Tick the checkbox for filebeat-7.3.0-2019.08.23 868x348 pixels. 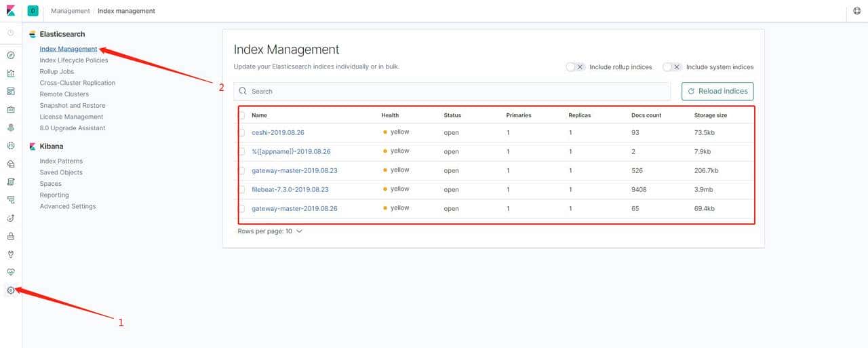pyautogui.click(x=241, y=190)
